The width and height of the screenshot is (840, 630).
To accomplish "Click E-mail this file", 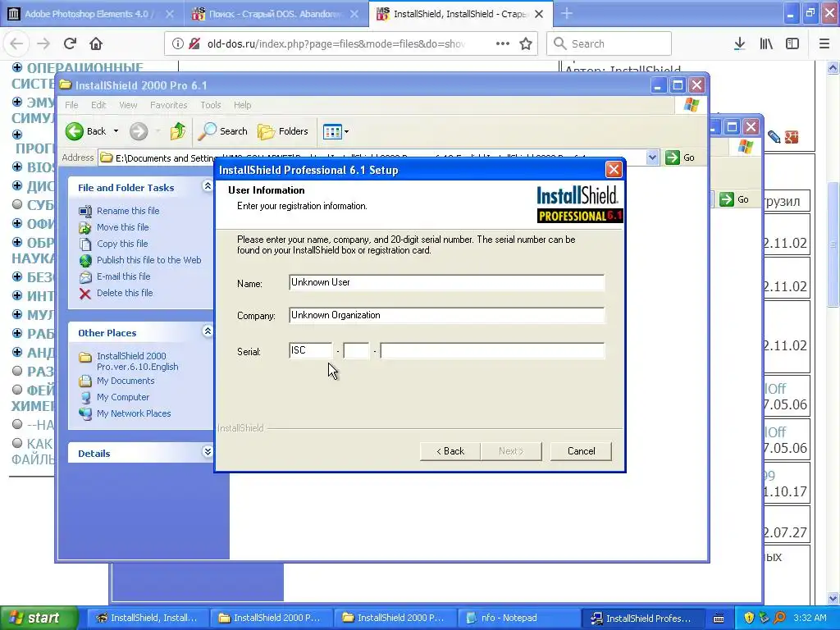I will tap(123, 276).
